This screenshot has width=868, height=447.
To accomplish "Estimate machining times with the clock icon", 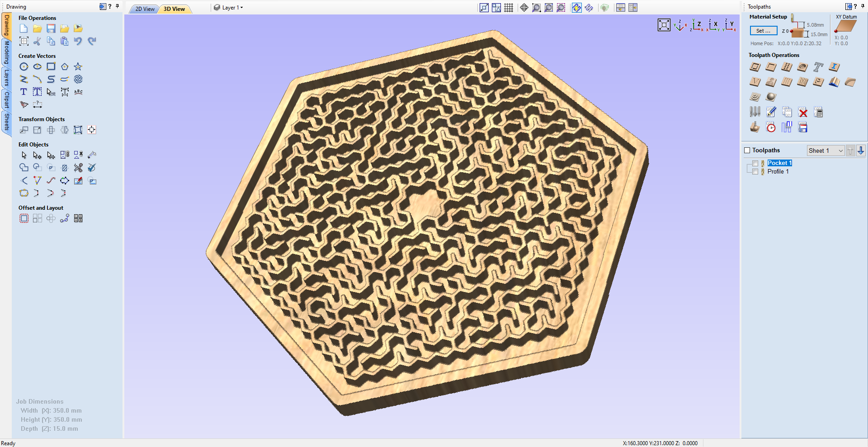I will coord(771,127).
